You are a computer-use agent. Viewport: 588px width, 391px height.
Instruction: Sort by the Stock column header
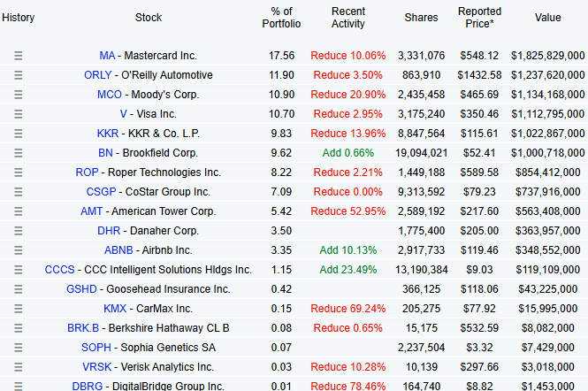tap(149, 18)
